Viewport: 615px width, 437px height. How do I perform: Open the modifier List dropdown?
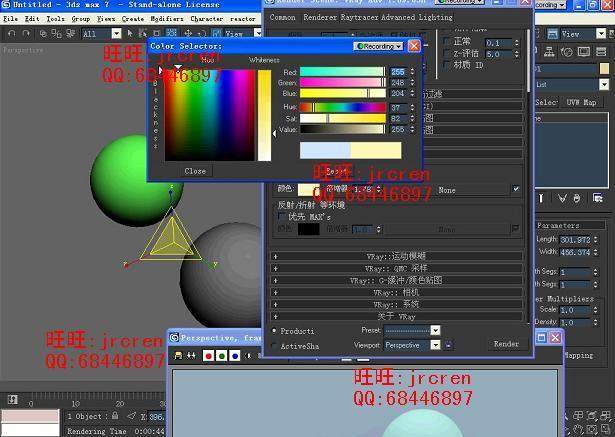tap(604, 84)
